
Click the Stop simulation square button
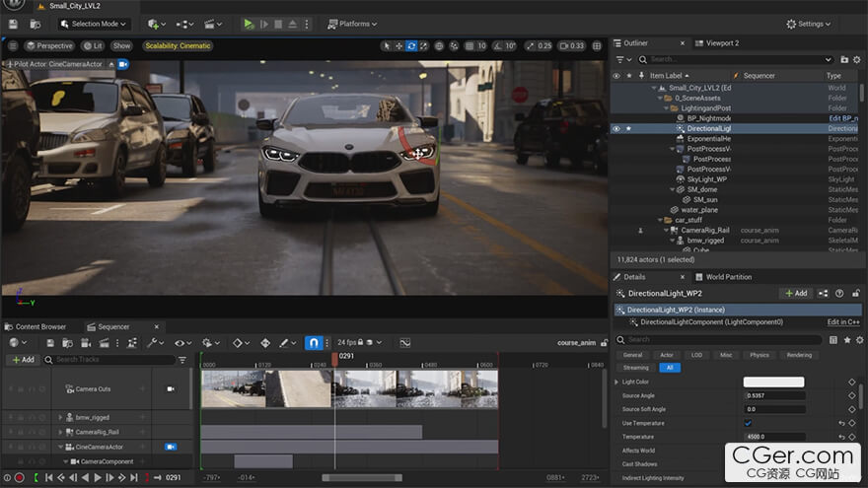point(278,24)
